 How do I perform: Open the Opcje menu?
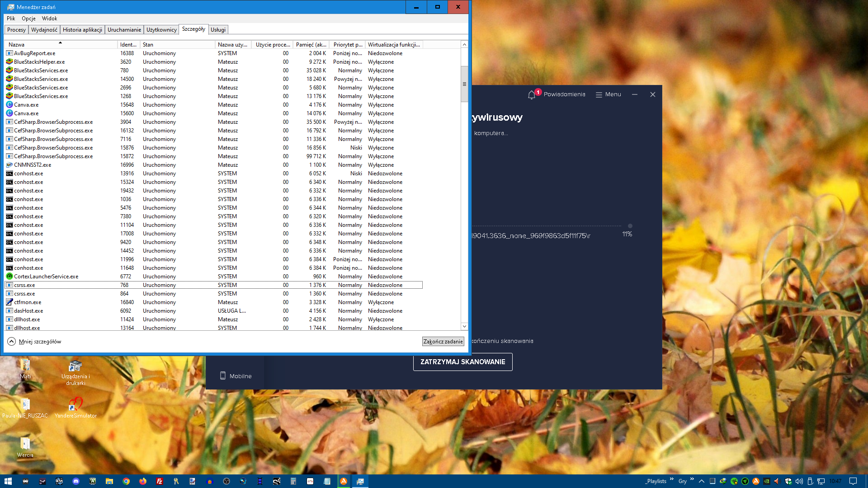click(28, 19)
